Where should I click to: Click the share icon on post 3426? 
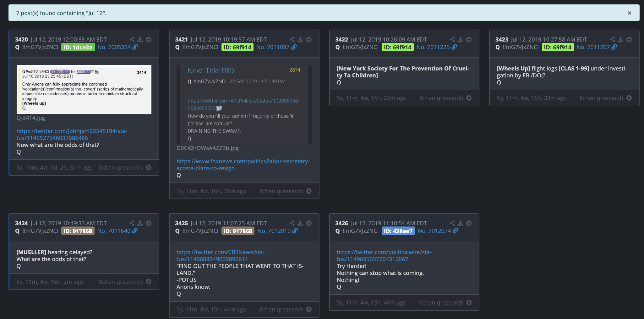click(452, 223)
